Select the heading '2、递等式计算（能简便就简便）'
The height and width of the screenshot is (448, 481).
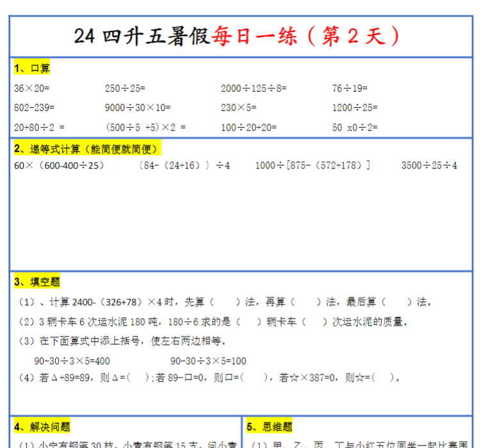pos(88,149)
